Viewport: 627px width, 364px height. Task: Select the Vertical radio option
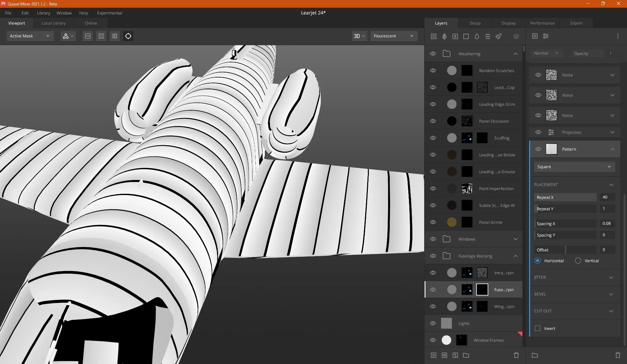[x=578, y=261]
